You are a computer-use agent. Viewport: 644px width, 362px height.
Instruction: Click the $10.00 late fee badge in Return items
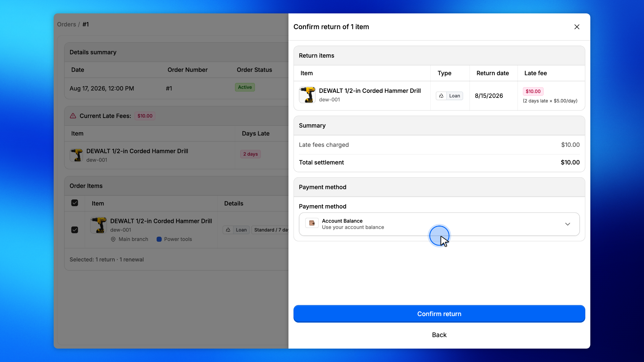533,92
